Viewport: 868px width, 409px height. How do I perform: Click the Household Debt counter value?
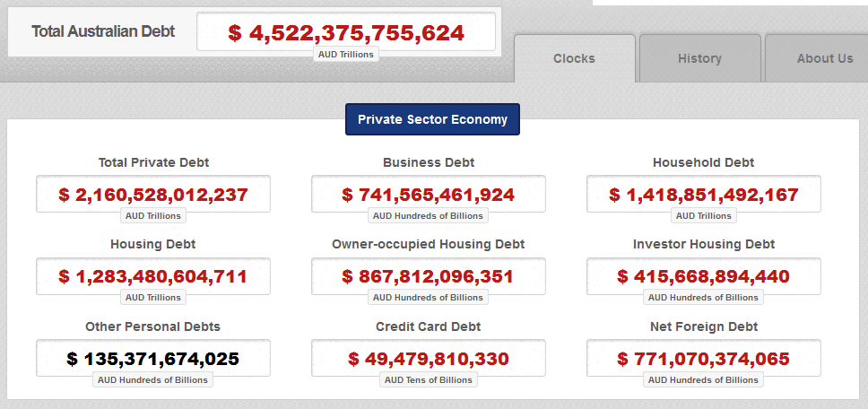coord(704,194)
